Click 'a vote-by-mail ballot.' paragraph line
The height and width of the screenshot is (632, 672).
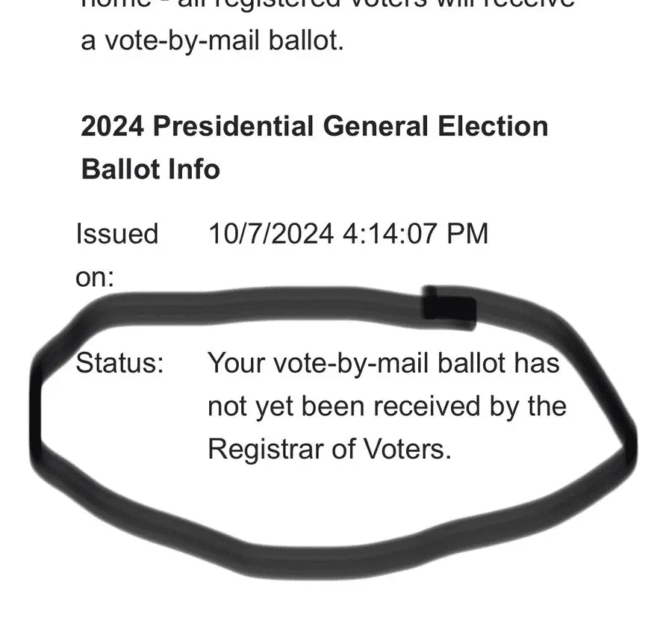click(213, 41)
